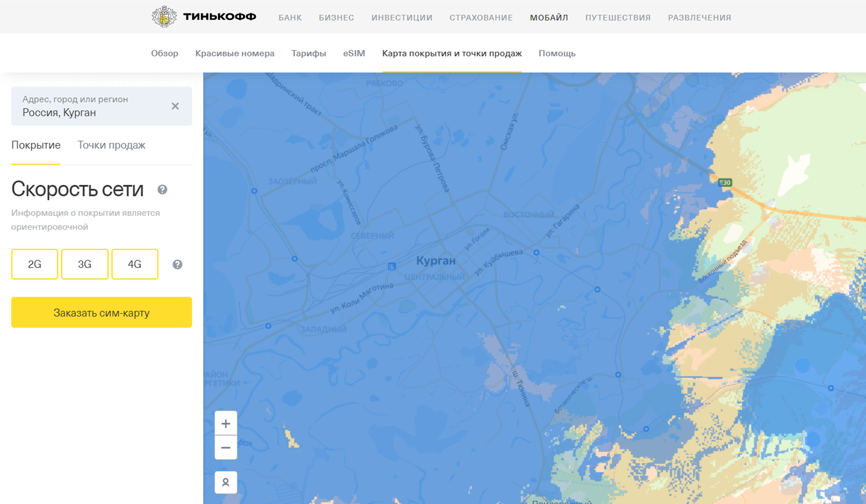Screen dimensions: 866x504
Task: Open the Страхование section
Action: pyautogui.click(x=481, y=18)
